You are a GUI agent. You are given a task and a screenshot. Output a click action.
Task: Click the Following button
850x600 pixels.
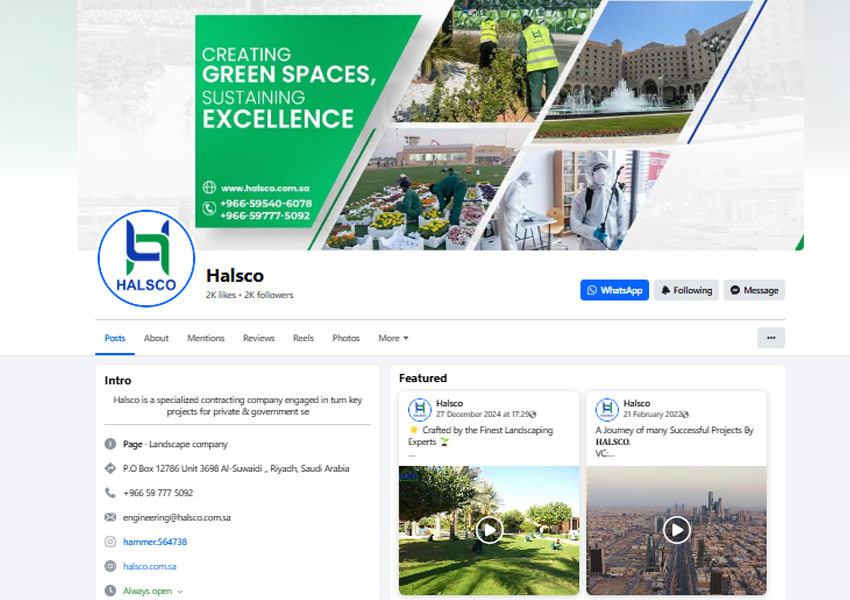click(x=686, y=290)
